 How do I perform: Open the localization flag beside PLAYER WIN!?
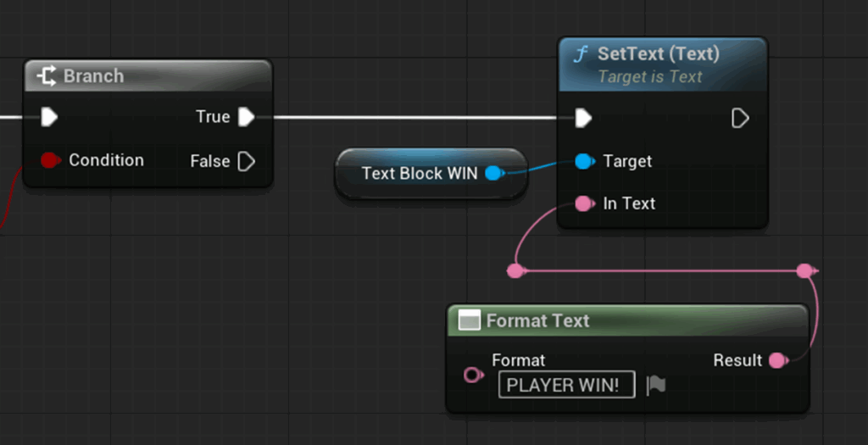(x=656, y=386)
